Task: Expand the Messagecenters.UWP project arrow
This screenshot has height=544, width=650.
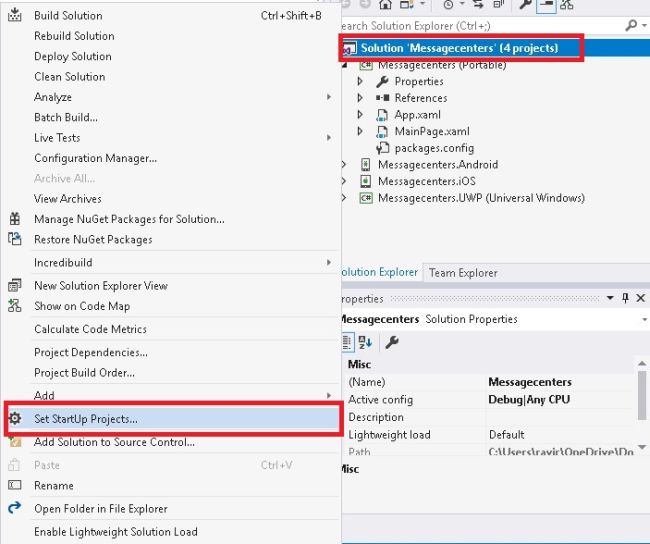Action: tap(344, 198)
